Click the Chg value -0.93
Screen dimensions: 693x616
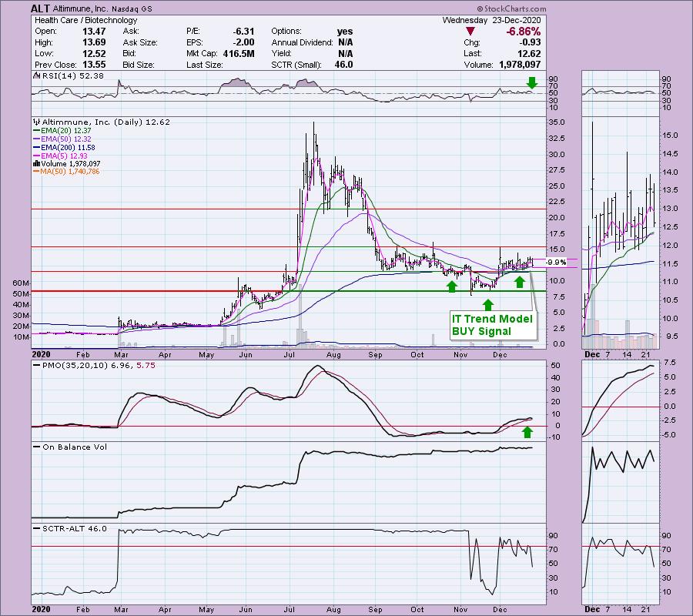pyautogui.click(x=530, y=42)
